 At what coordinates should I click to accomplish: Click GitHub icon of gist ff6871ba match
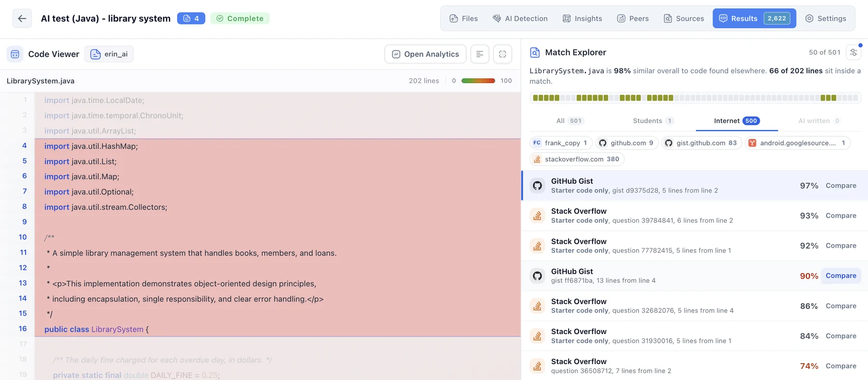[537, 276]
